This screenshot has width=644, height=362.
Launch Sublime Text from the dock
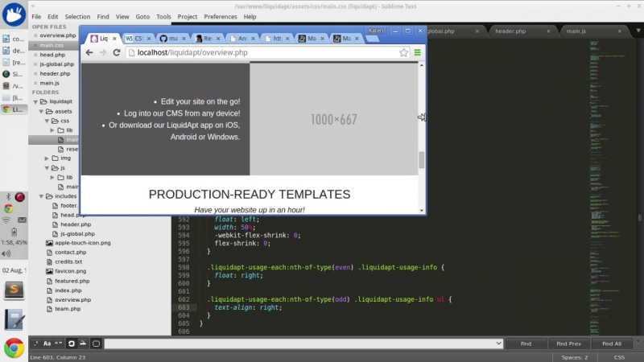(14, 290)
